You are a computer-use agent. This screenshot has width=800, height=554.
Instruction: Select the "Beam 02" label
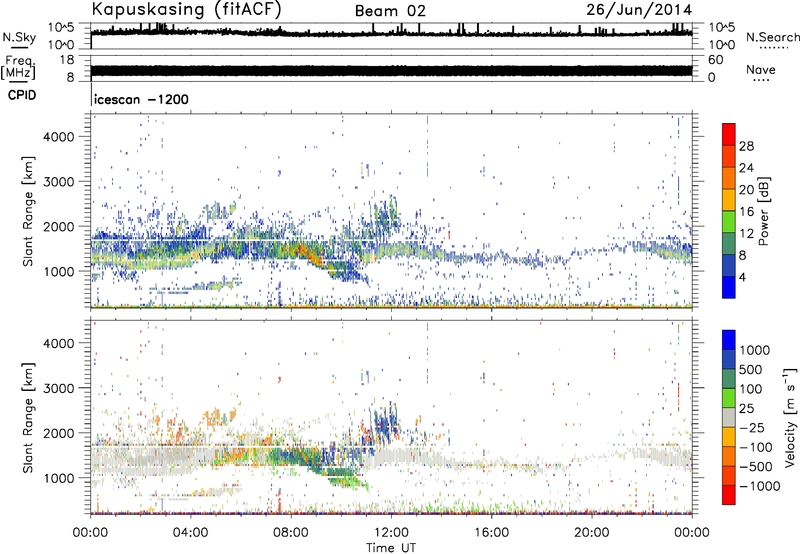coord(390,11)
